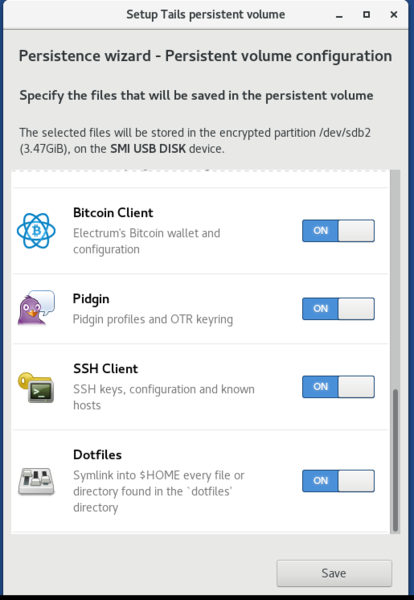Click the Electrum Bitcoin atom icon
Image resolution: width=414 pixels, height=600 pixels.
point(36,231)
